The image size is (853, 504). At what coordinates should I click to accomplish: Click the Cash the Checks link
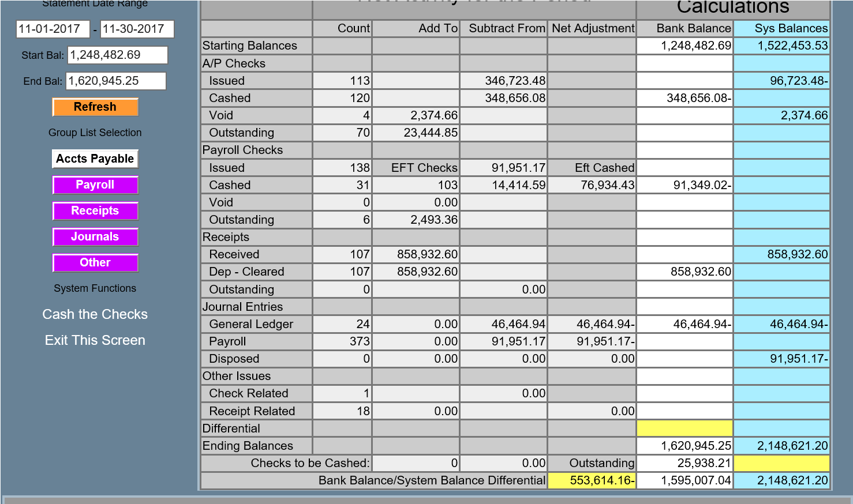[95, 314]
